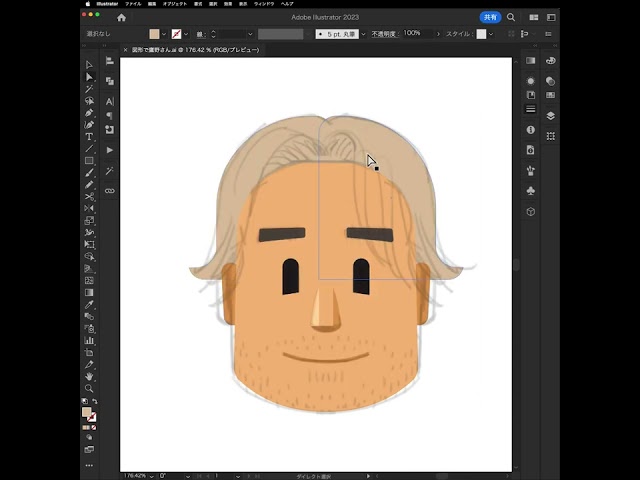Image resolution: width=640 pixels, height=480 pixels.
Task: Expand the opacity arrow next to 100%
Action: [x=438, y=34]
